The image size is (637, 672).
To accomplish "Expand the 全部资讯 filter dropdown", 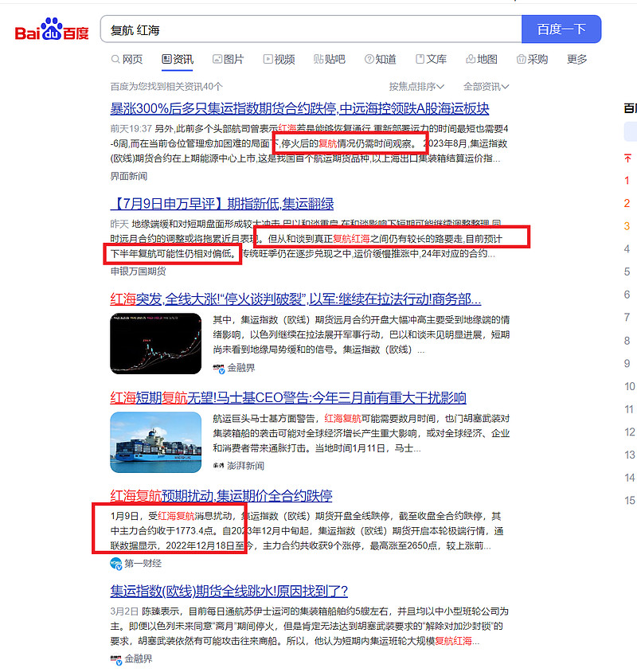I will pyautogui.click(x=486, y=87).
